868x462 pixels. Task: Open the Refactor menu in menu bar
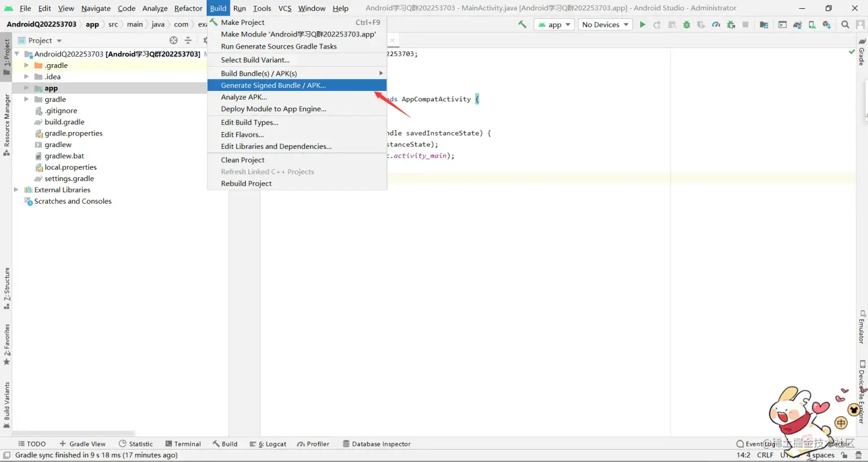(x=188, y=8)
